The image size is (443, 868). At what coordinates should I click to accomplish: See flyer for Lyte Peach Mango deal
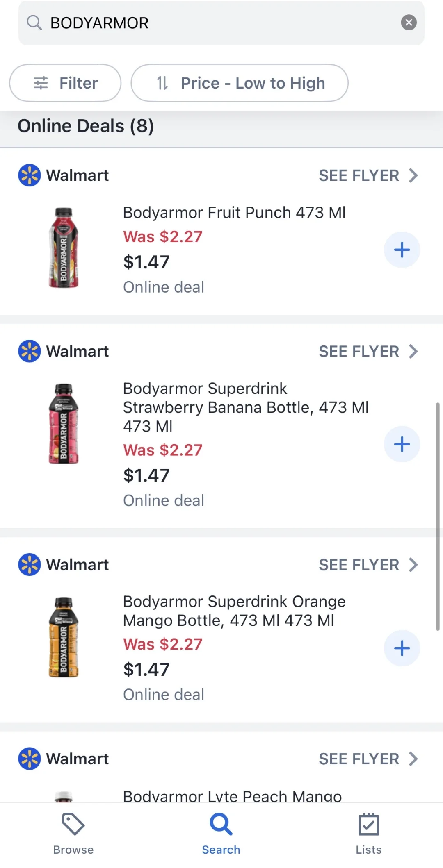point(368,759)
